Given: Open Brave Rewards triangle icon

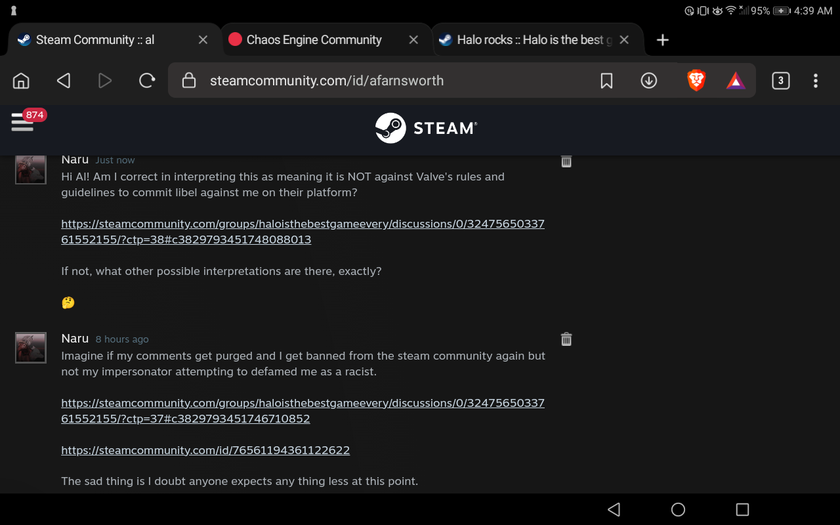Looking at the screenshot, I should pos(736,81).
